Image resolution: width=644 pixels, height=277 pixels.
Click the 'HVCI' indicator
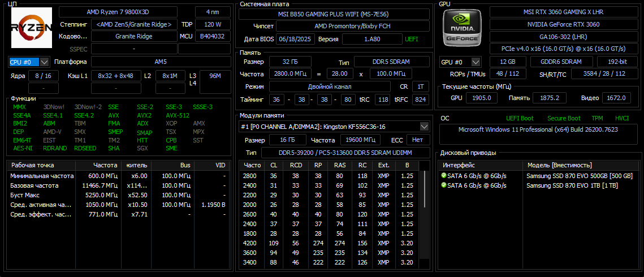[622, 118]
